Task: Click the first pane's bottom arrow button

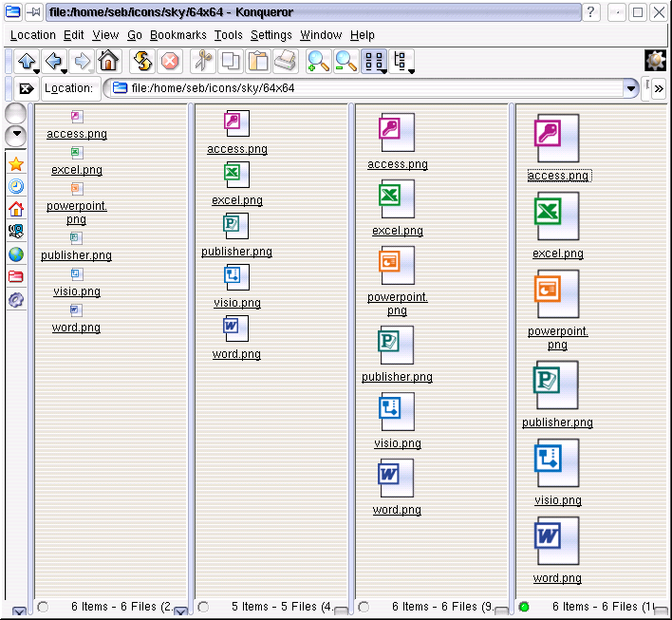Action: click(x=180, y=611)
